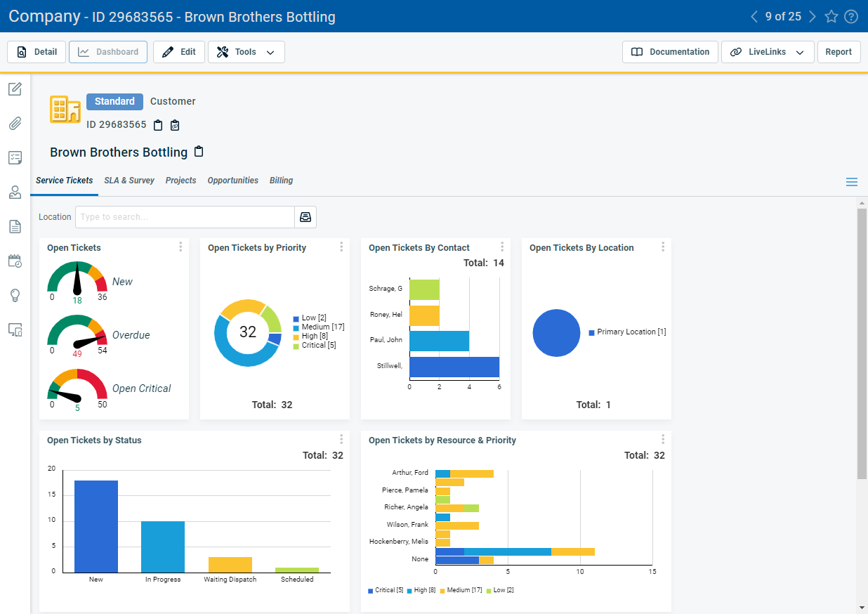Open Documentation
Image resolution: width=868 pixels, height=614 pixels.
[670, 52]
